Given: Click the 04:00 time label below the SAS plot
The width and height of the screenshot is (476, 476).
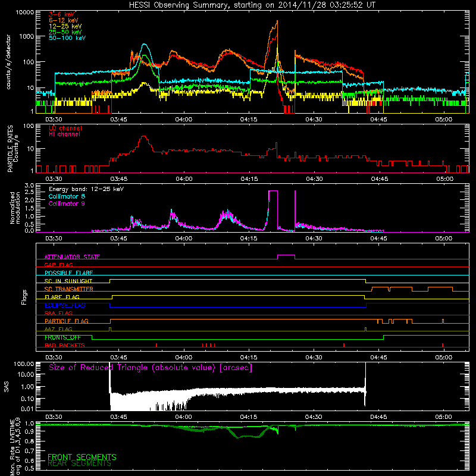Looking at the screenshot, I should [184, 417].
